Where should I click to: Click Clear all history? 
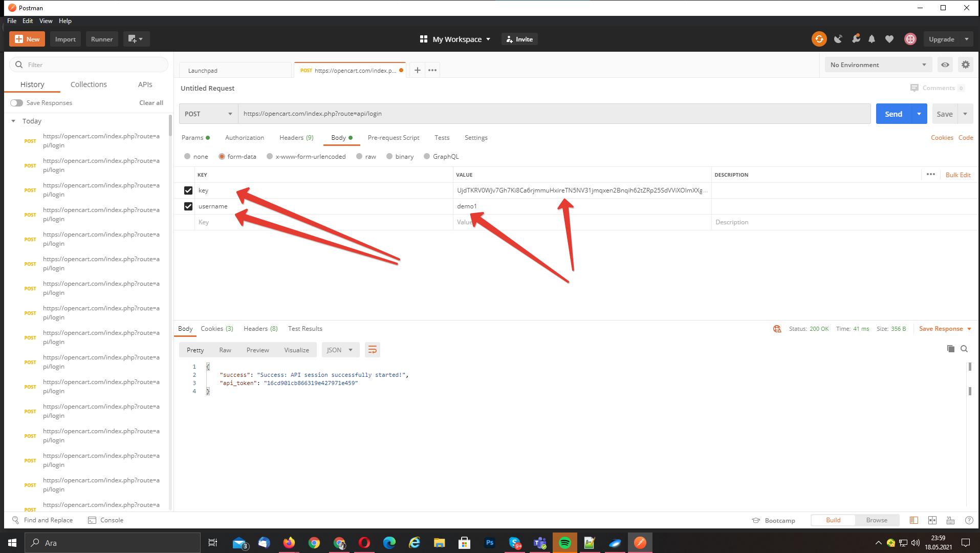pyautogui.click(x=151, y=103)
